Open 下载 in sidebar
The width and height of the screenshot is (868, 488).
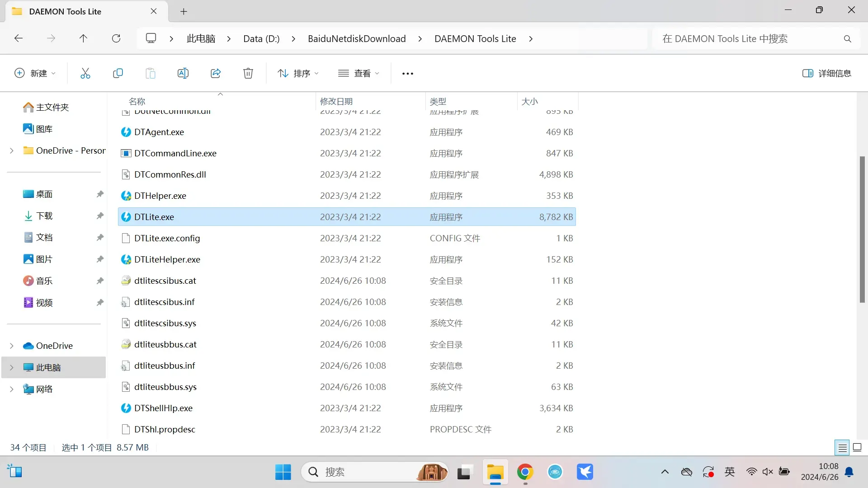click(44, 216)
